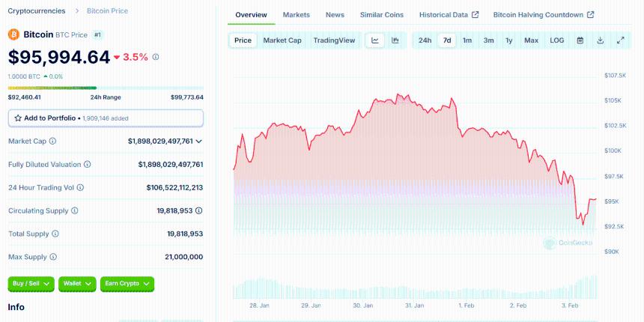Click the 1.0000 BTC conversion text
Screen dimensions: 644x322
click(24, 76)
